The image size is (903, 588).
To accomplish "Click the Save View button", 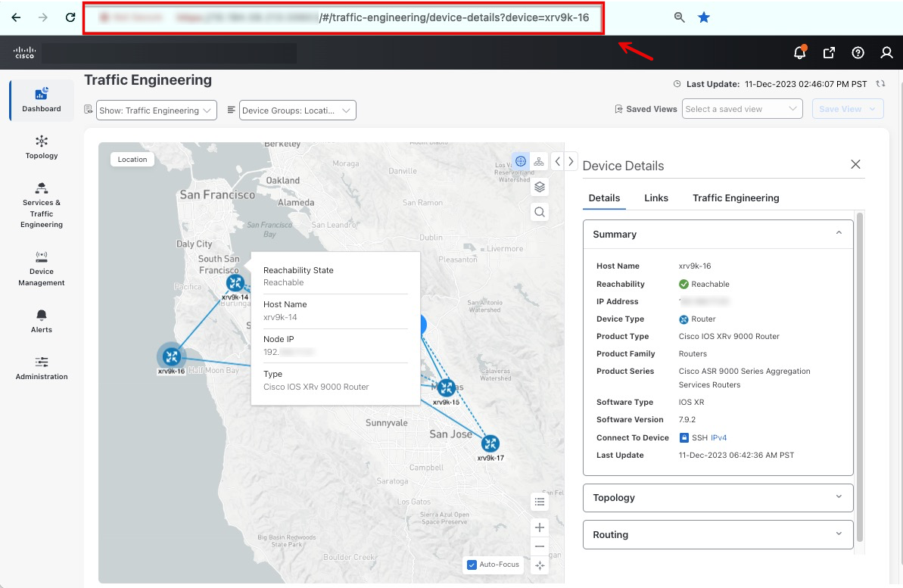I will coord(848,109).
